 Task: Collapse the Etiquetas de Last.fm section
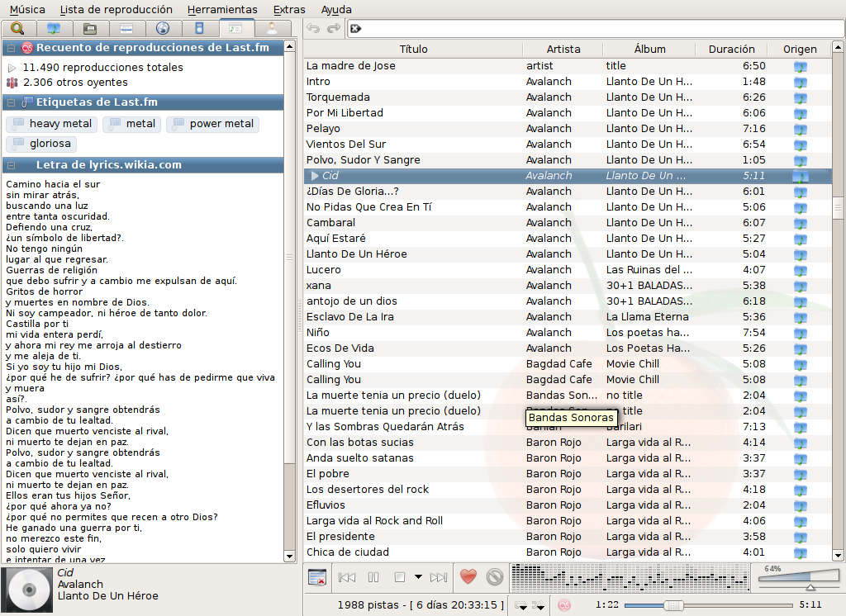coord(11,102)
